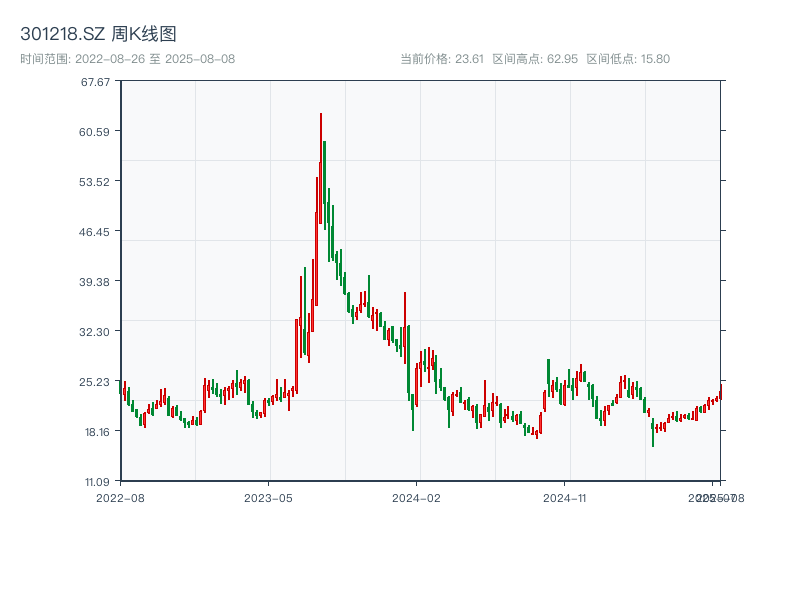
Task: Click the y-axis label 46.45
Action: 94,232
